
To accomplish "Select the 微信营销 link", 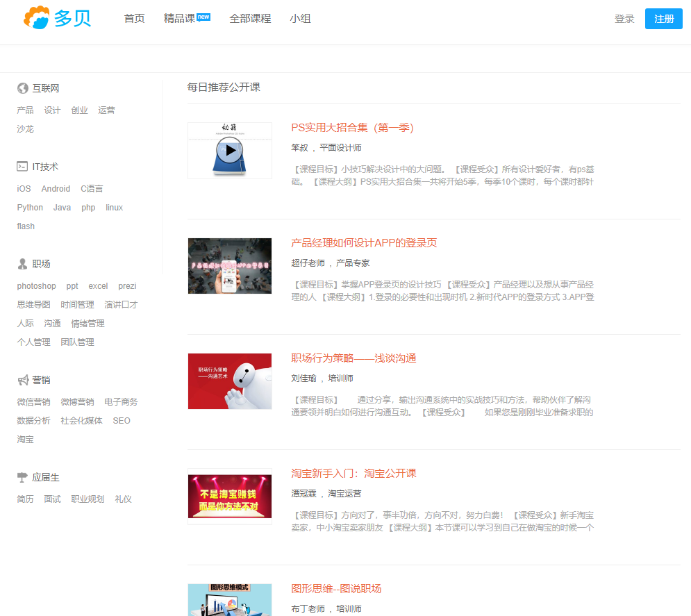I will click(33, 402).
